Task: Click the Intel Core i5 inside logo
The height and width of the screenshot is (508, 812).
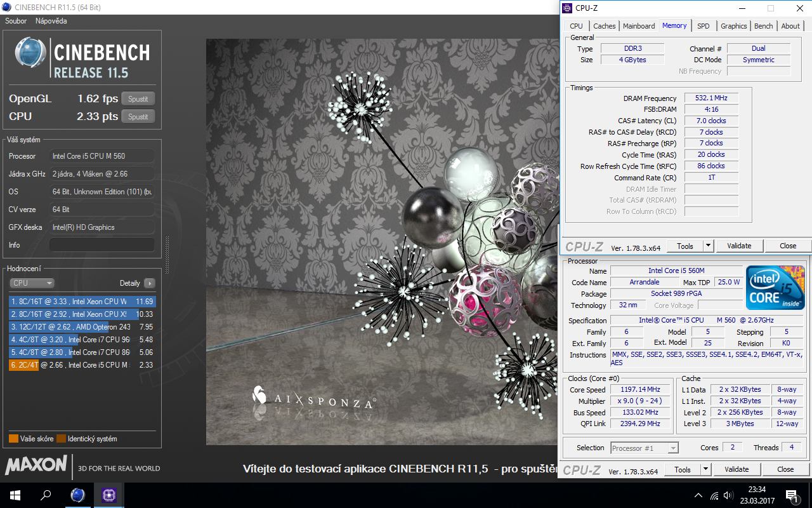Action: tap(775, 288)
